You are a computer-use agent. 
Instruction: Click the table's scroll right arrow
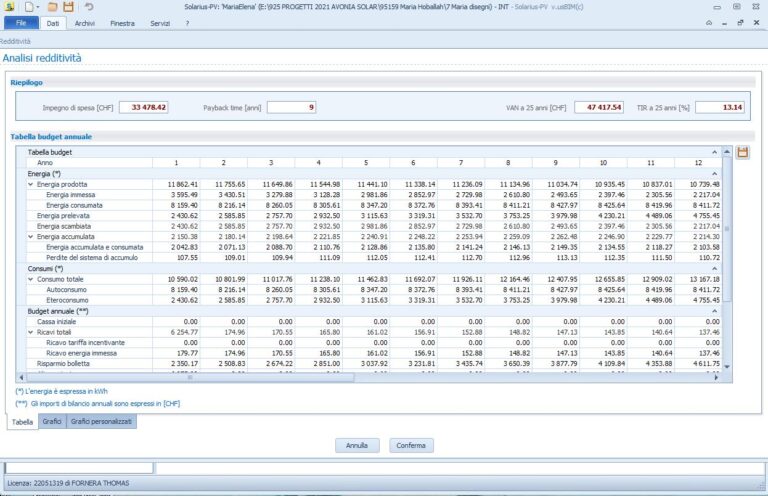(x=716, y=378)
